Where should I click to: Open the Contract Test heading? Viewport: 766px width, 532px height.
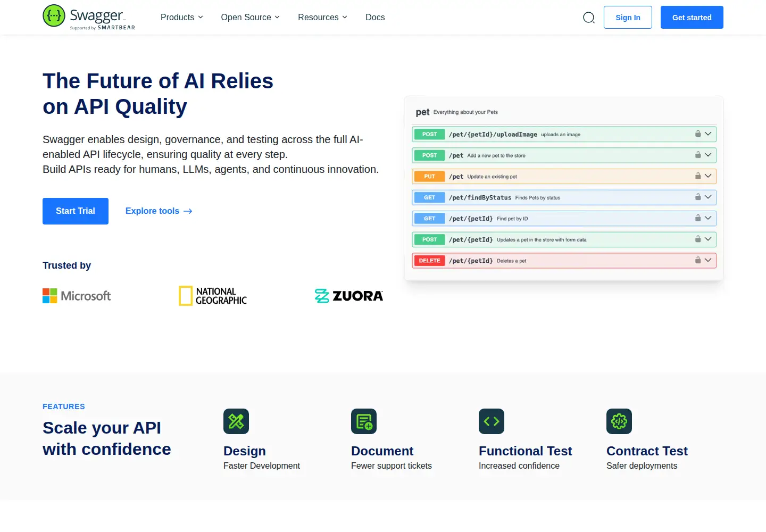click(647, 451)
